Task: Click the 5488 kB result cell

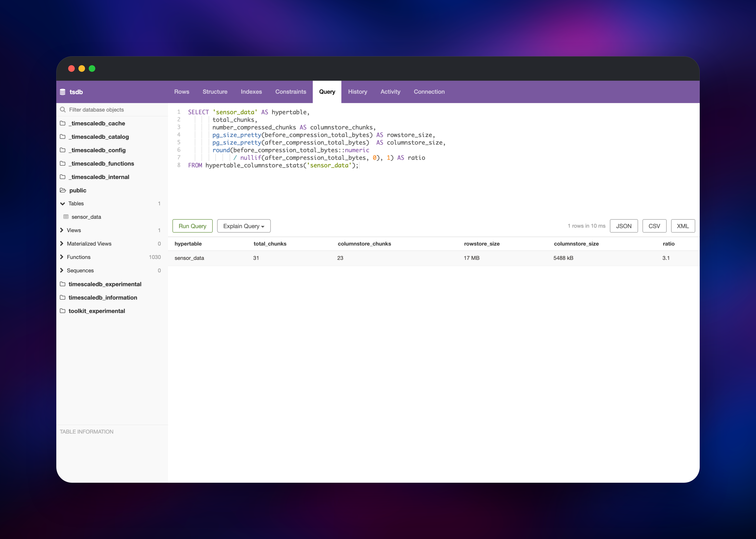Action: pyautogui.click(x=563, y=258)
